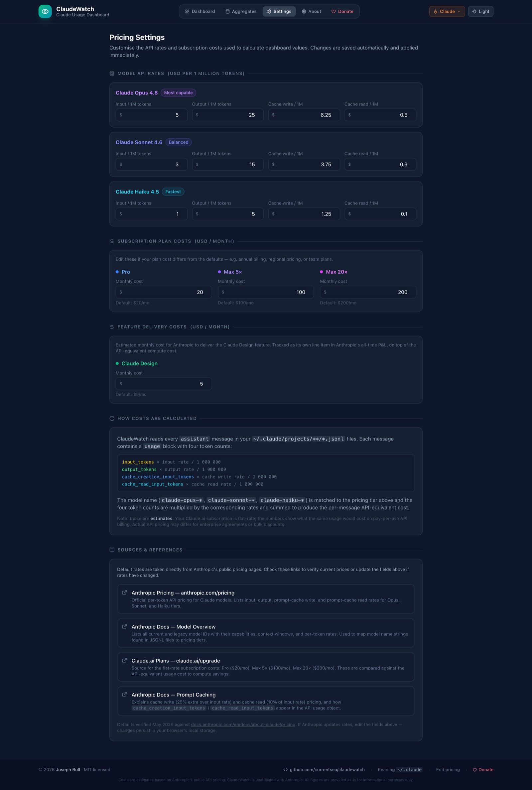The width and height of the screenshot is (532, 790).
Task: Switch to the Aggregates tab
Action: tap(241, 12)
